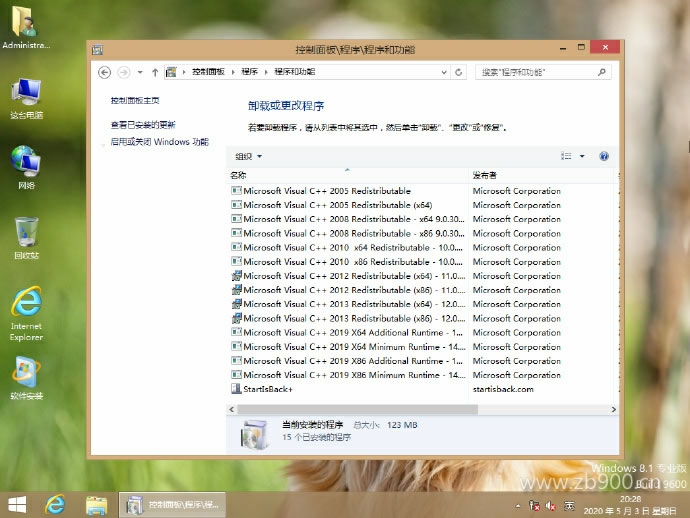Image resolution: width=690 pixels, height=518 pixels.
Task: Open the 网络 desktop icon
Action: pyautogui.click(x=26, y=168)
